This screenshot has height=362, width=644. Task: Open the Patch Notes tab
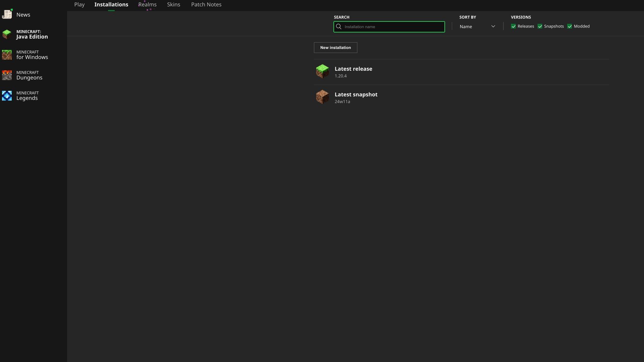point(206,4)
